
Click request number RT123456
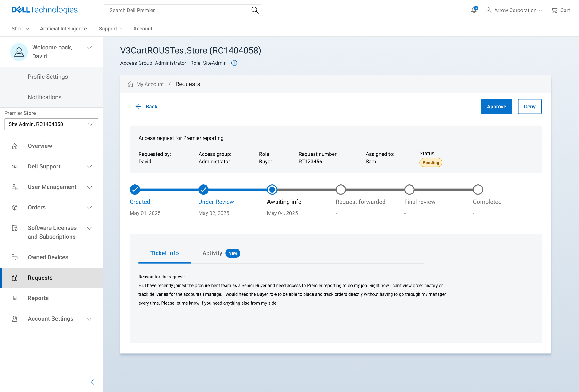[x=310, y=162]
